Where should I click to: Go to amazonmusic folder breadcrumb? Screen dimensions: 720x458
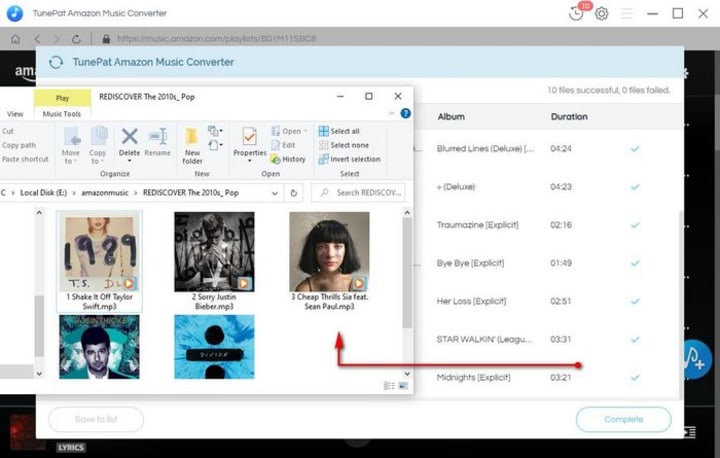coord(105,193)
